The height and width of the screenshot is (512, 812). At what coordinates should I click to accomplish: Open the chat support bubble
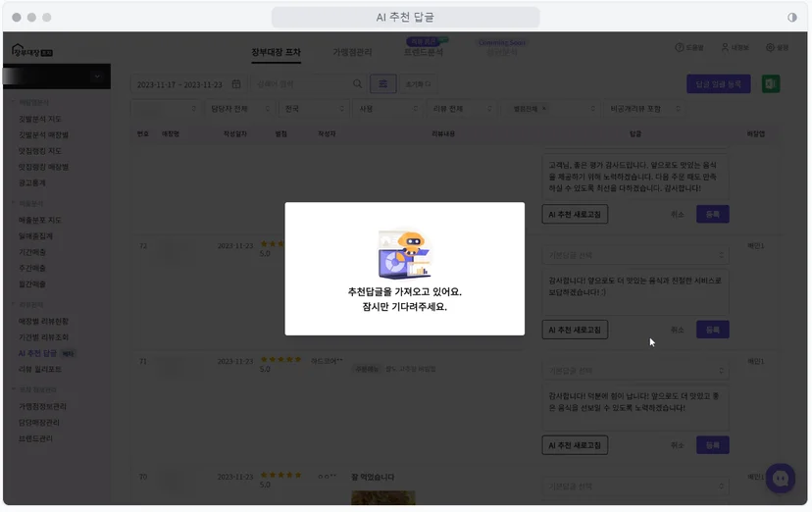781,479
